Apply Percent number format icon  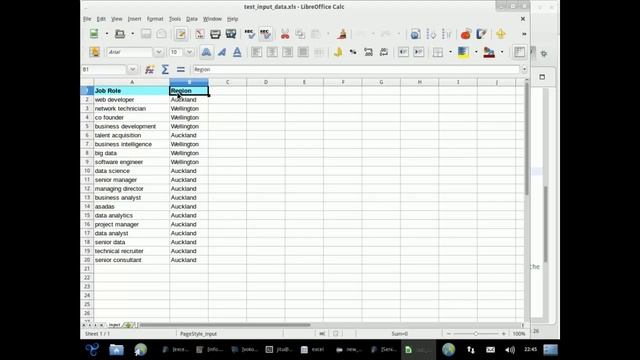pyautogui.click(x=353, y=52)
